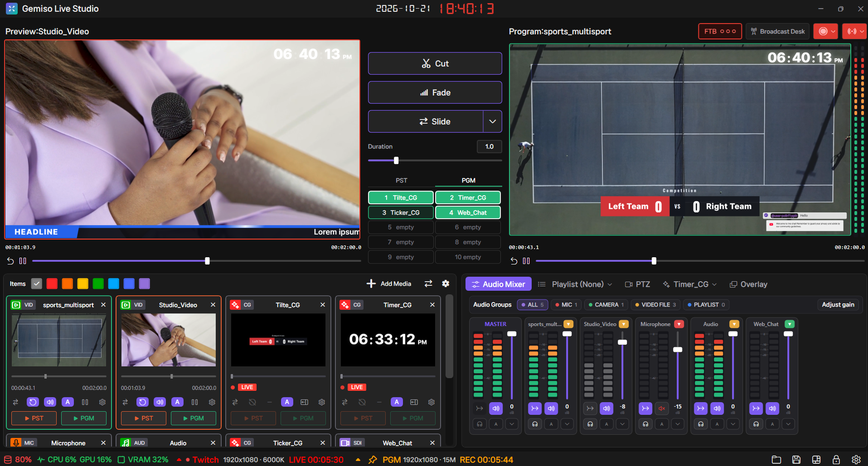Screen dimensions: 868x466
Task: Open the Timer_CG tab
Action: click(690, 284)
